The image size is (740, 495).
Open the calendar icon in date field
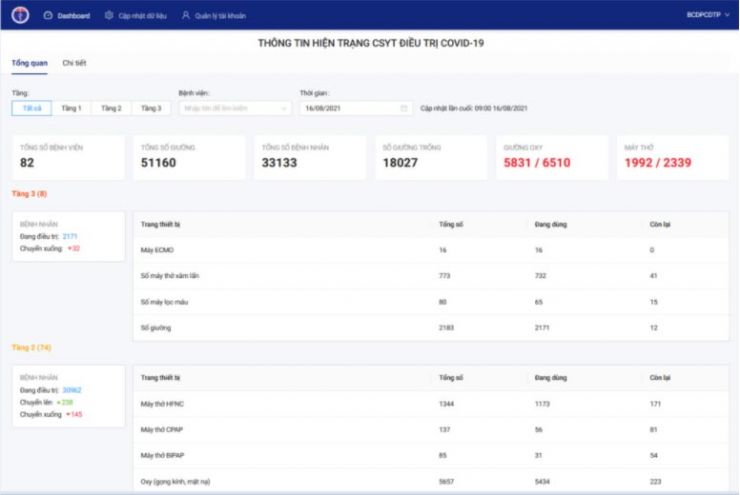coord(404,108)
